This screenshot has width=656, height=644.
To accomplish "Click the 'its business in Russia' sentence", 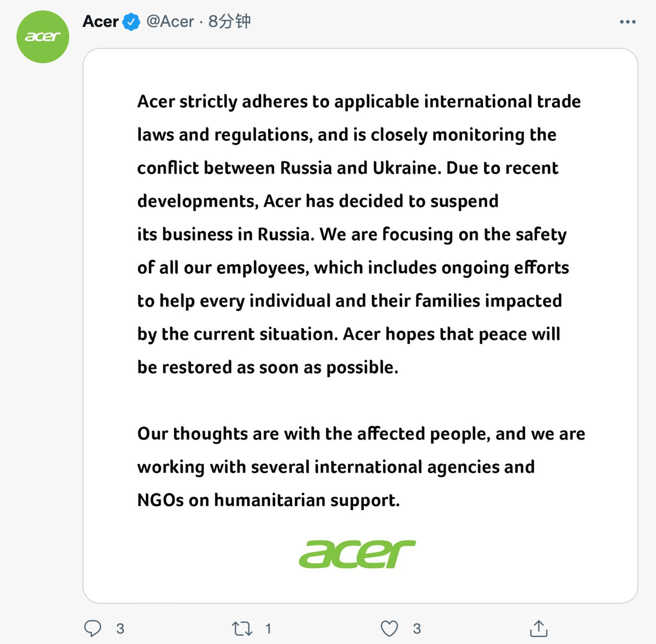I will [x=225, y=234].
